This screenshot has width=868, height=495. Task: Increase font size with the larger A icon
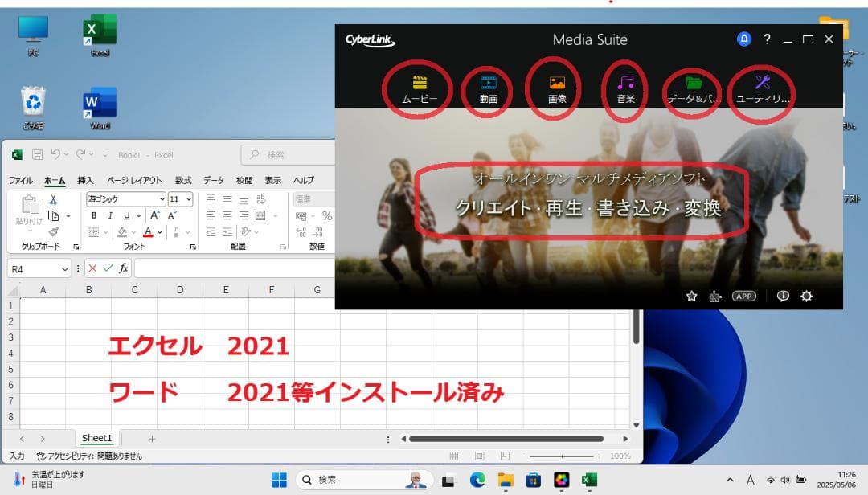point(155,215)
